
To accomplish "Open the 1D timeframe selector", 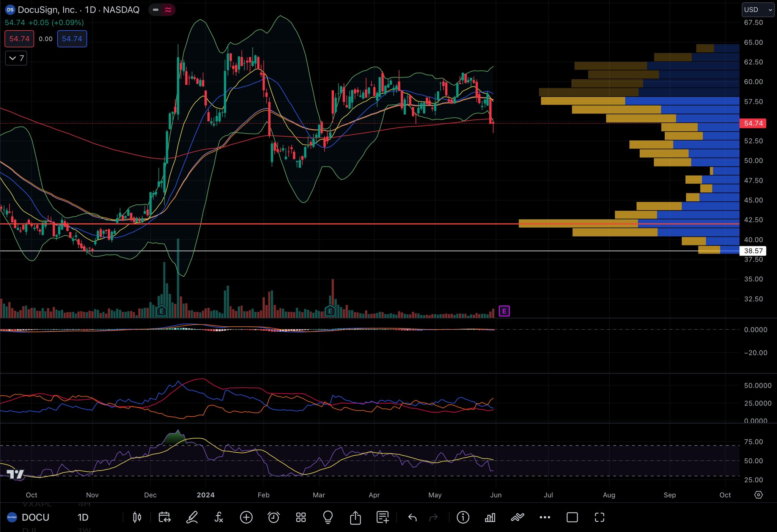I will click(83, 517).
